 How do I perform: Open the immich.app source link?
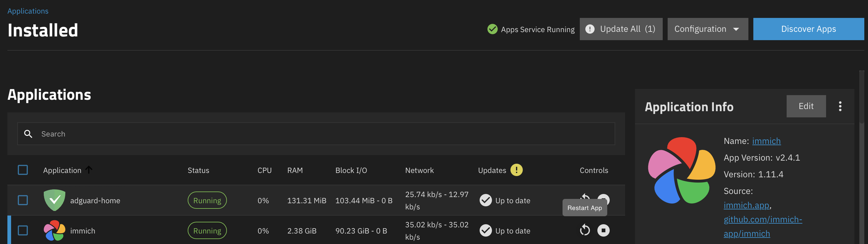point(746,205)
